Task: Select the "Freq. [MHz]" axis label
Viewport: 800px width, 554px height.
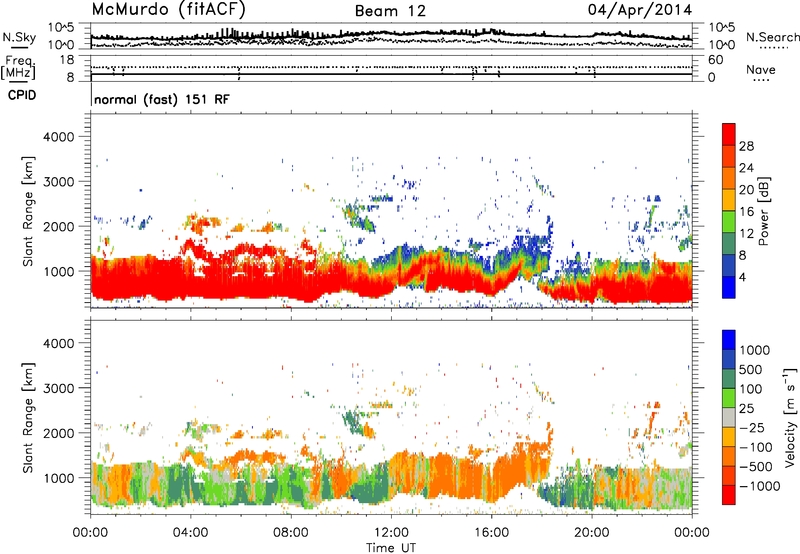Action: pos(18,68)
